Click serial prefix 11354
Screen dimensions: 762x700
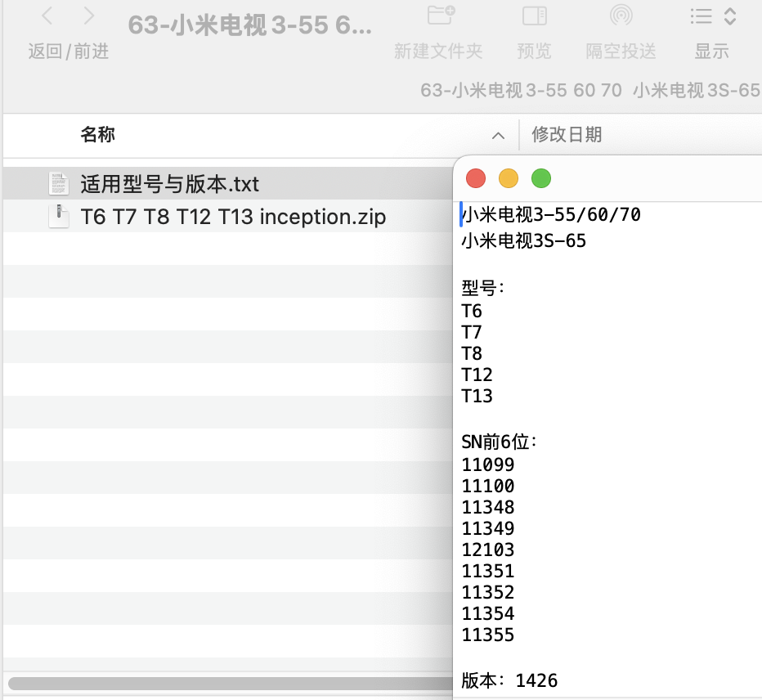pyautogui.click(x=488, y=613)
